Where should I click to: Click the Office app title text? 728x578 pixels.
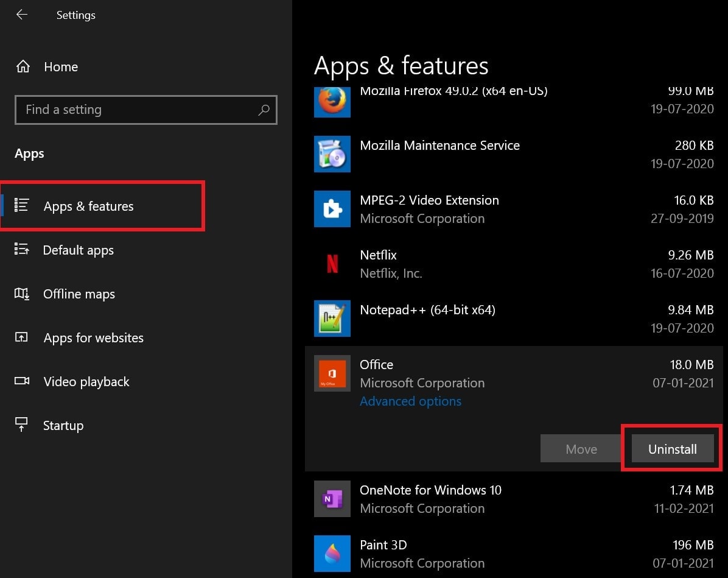[377, 365]
